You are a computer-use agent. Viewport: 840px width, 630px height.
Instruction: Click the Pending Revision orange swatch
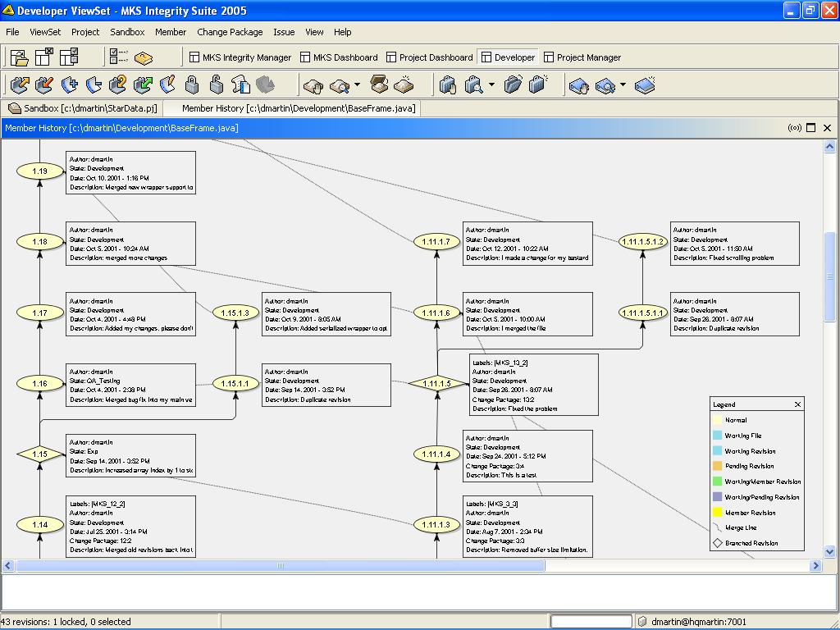tap(717, 466)
